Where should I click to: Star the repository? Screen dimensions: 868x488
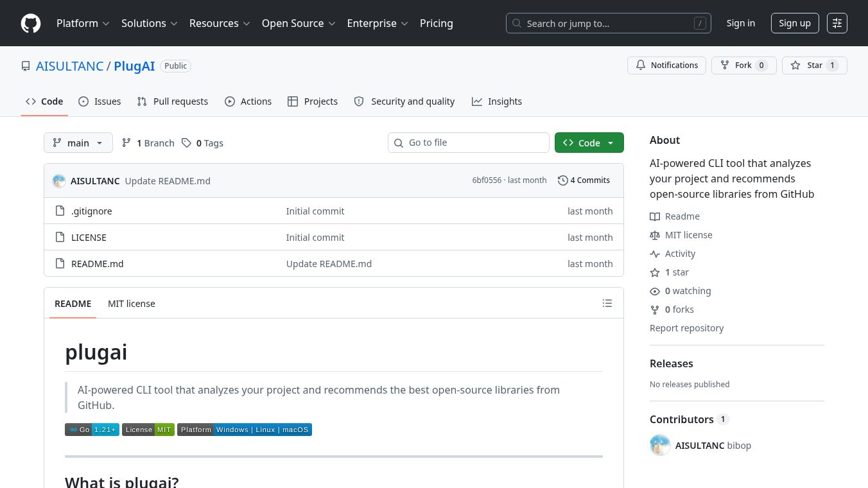tap(814, 65)
